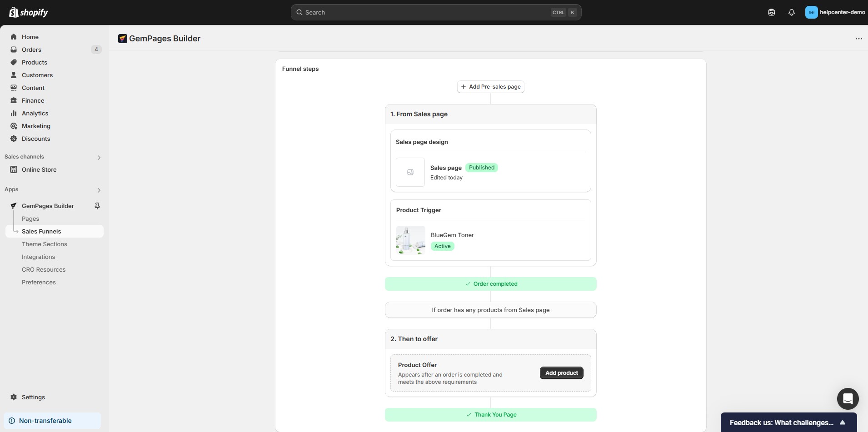
Task: Click the Sales page design thumbnail
Action: coord(410,172)
